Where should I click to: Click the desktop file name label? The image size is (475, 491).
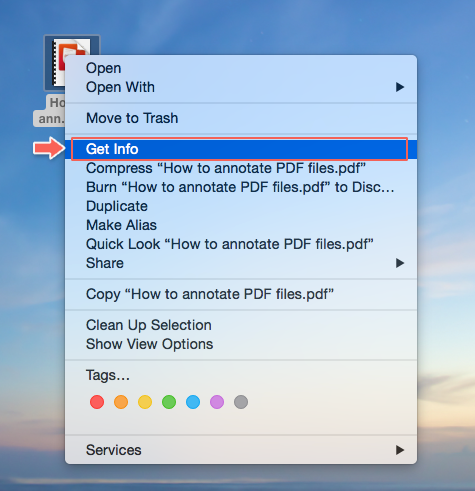[49, 111]
